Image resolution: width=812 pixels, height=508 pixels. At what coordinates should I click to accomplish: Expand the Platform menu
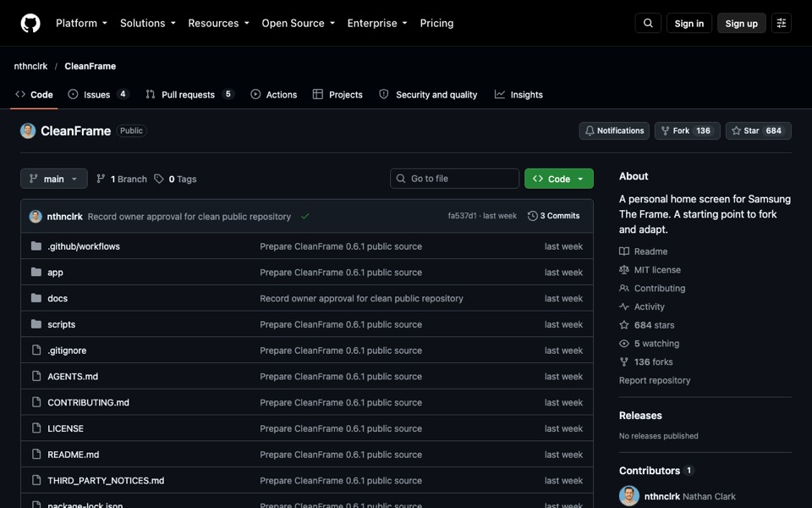pyautogui.click(x=81, y=24)
